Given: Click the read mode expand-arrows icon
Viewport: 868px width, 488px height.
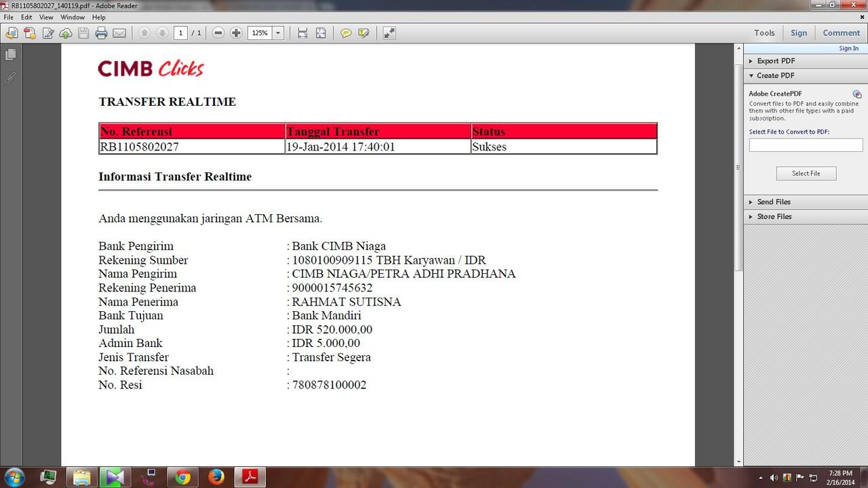Looking at the screenshot, I should [x=389, y=33].
